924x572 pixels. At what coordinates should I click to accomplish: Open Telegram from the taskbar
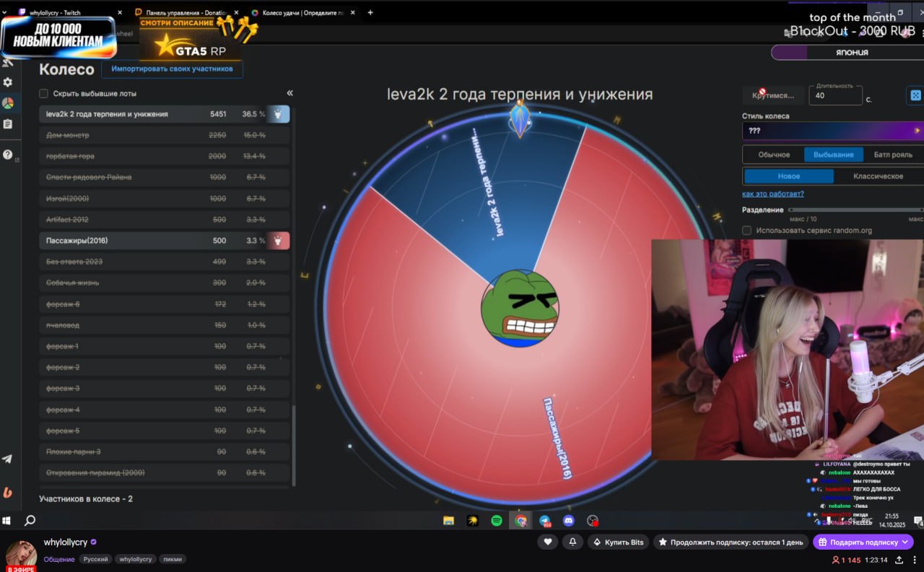(545, 520)
